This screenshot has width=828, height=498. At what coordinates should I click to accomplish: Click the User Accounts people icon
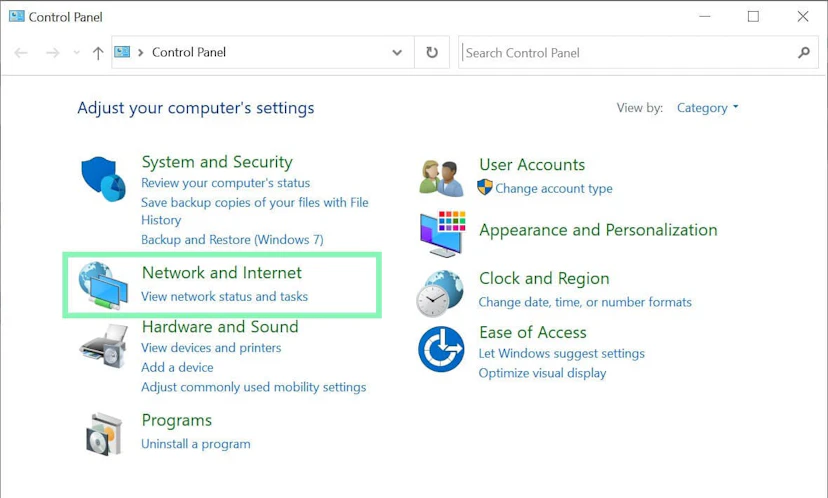(x=441, y=178)
